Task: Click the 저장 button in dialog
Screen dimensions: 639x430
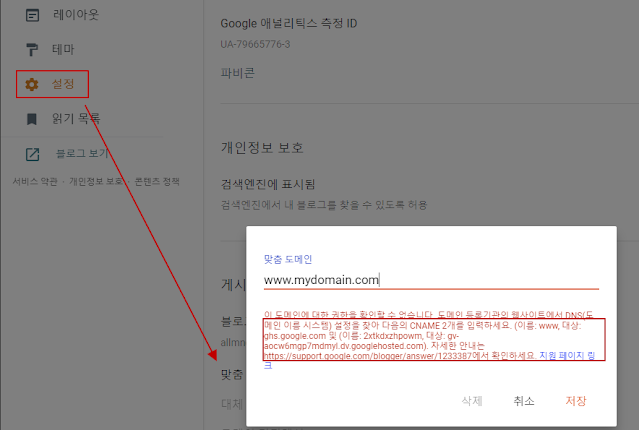Action: pos(575,401)
